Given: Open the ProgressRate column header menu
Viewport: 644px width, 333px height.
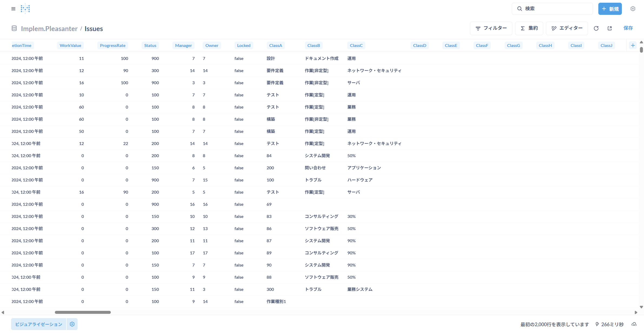Looking at the screenshot, I should [x=112, y=45].
